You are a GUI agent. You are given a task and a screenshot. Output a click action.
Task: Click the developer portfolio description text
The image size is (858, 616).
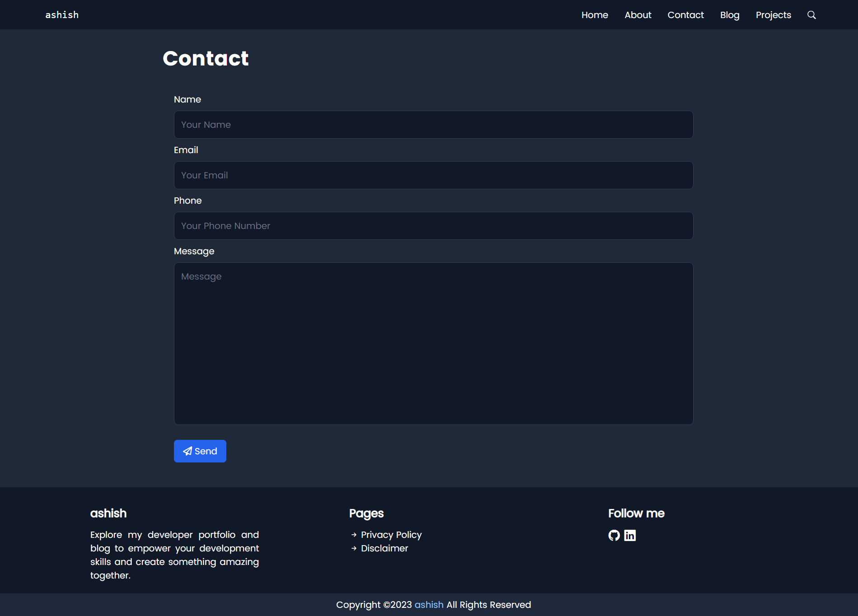tap(174, 555)
